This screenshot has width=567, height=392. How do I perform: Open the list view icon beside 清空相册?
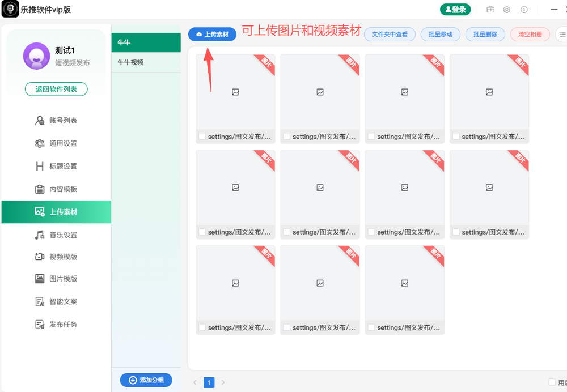click(x=562, y=35)
